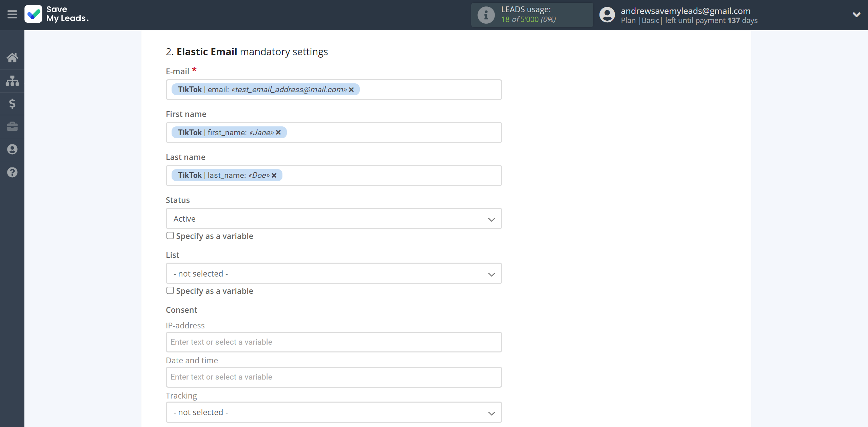Click the hamburger menu icon top left
The height and width of the screenshot is (427, 868).
click(12, 14)
